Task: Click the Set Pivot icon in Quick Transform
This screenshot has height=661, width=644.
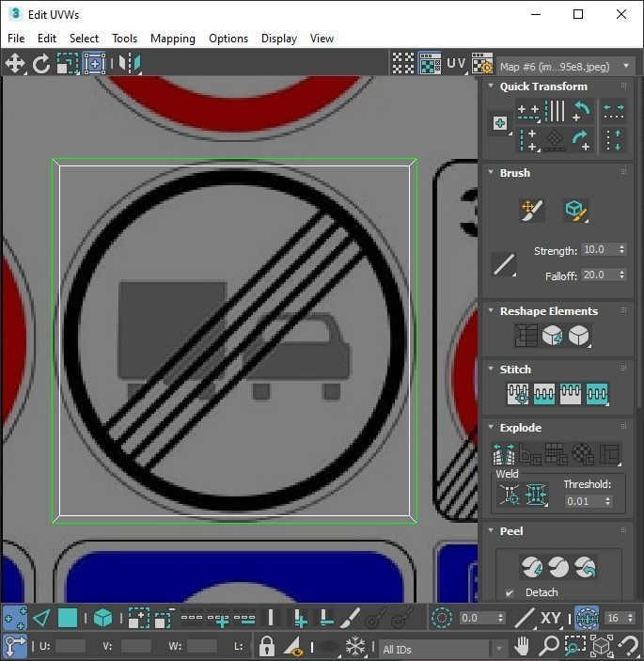Action: click(500, 123)
